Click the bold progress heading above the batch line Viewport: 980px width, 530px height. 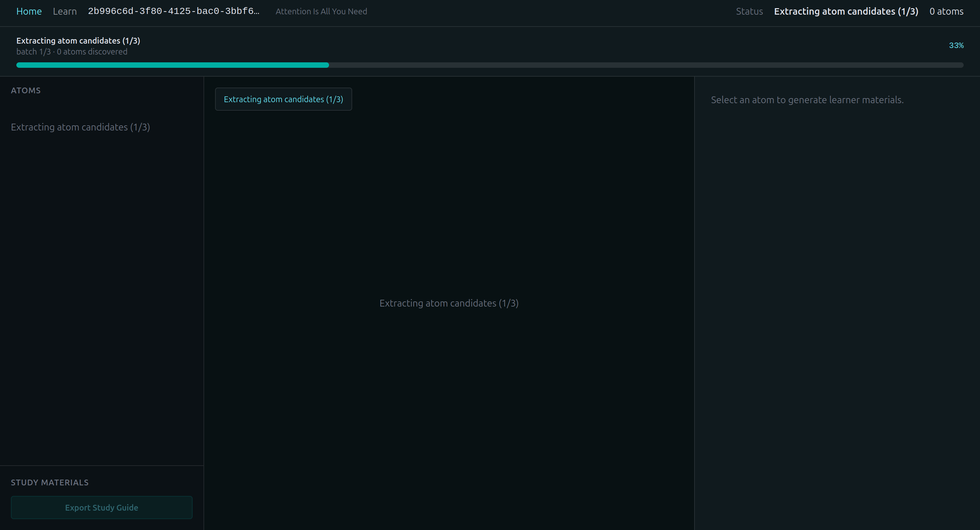(x=78, y=41)
